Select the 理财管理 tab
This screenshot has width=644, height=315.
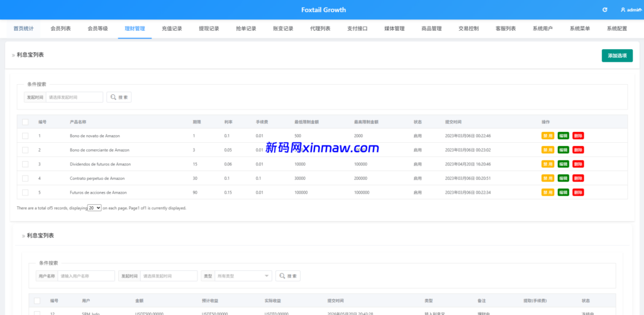coord(135,29)
